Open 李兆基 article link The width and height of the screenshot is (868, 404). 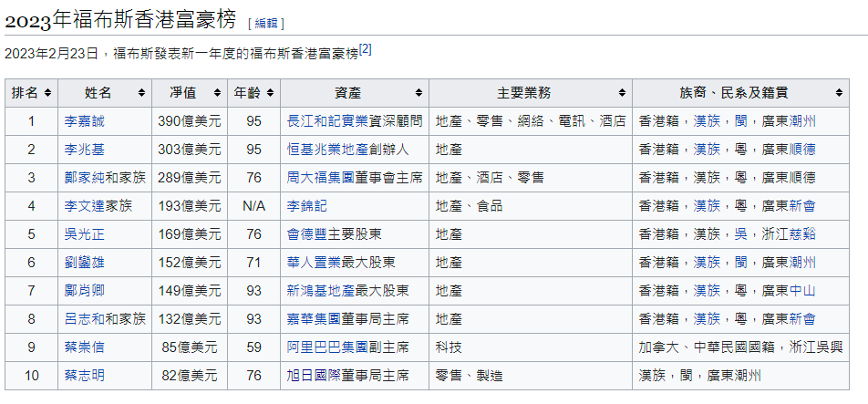pos(84,150)
